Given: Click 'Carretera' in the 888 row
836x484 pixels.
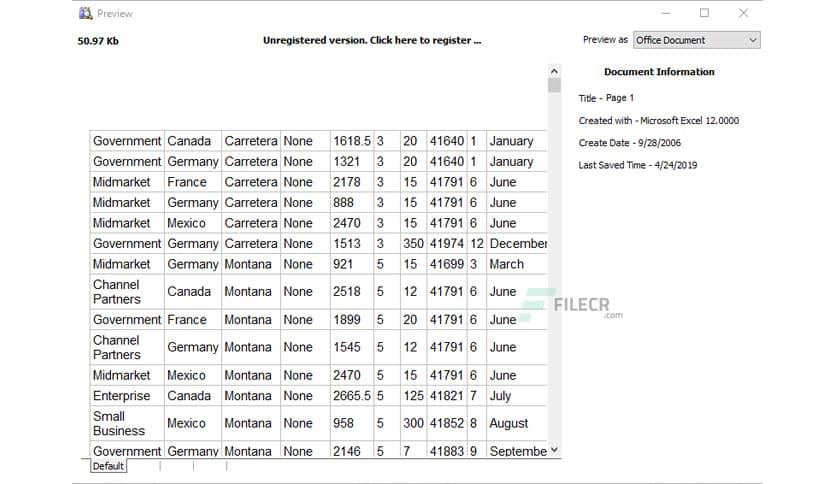Looking at the screenshot, I should coord(251,203).
